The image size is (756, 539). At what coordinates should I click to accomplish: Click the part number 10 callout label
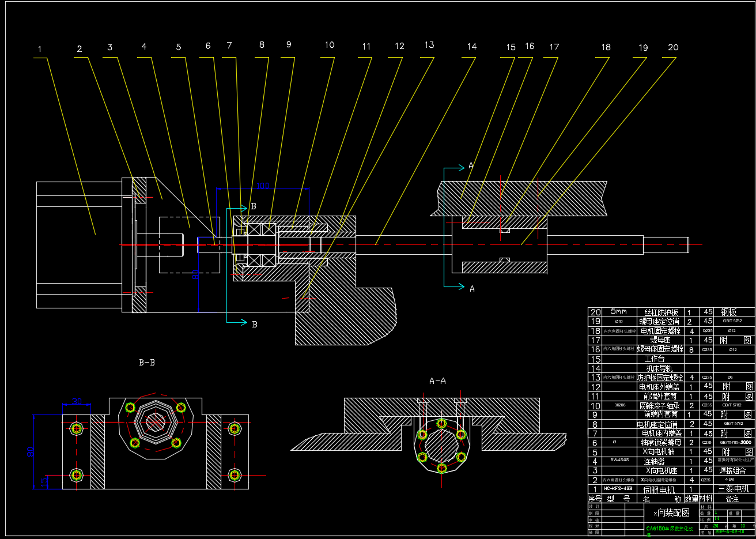point(329,45)
